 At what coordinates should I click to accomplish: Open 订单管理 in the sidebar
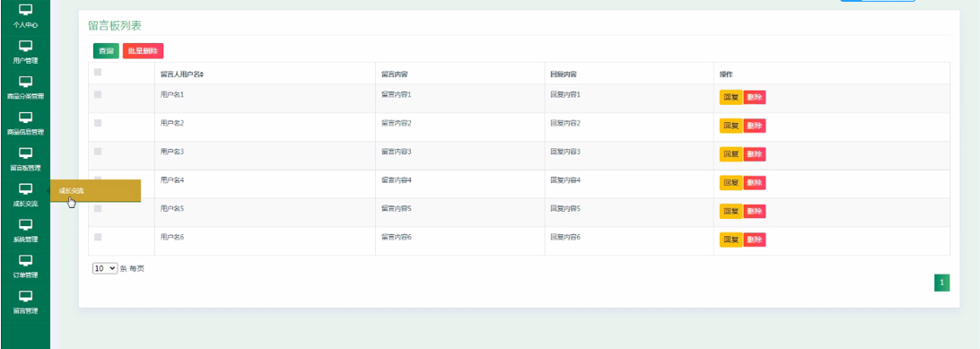click(x=26, y=266)
